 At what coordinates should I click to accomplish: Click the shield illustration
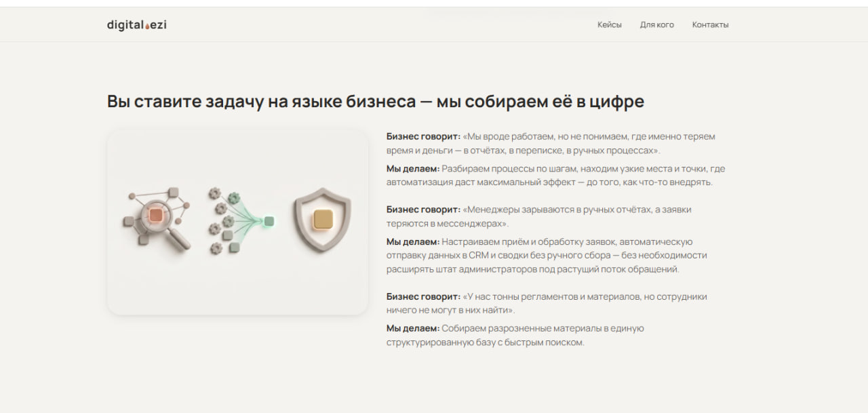(x=322, y=220)
